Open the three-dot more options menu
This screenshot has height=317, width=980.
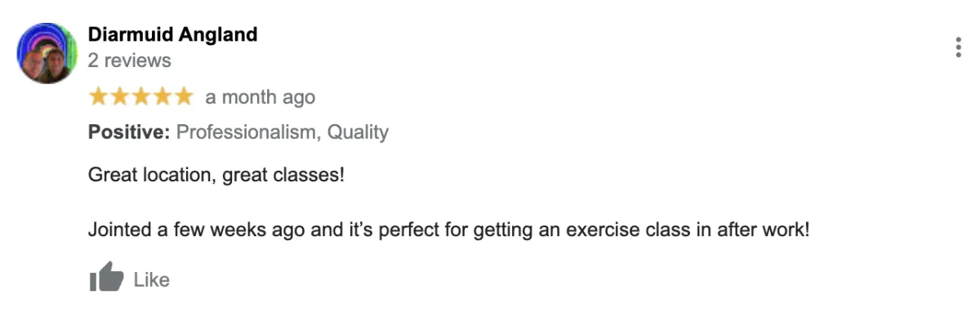[958, 47]
